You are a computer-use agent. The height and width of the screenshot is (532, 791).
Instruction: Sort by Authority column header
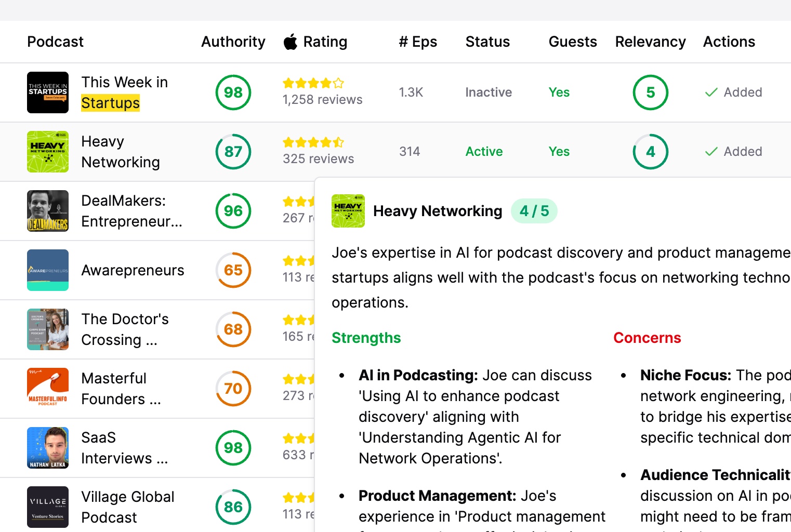click(233, 42)
